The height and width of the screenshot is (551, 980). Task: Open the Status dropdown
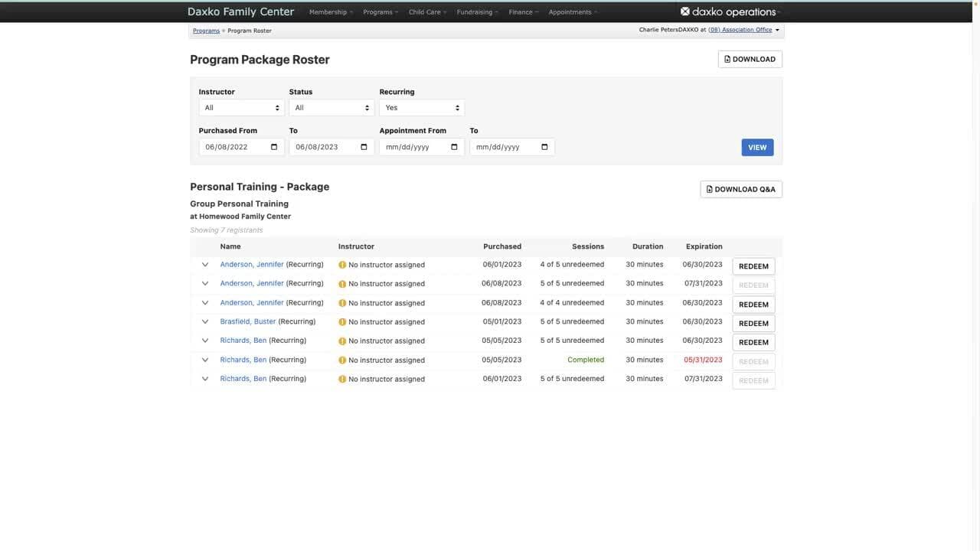tap(332, 108)
